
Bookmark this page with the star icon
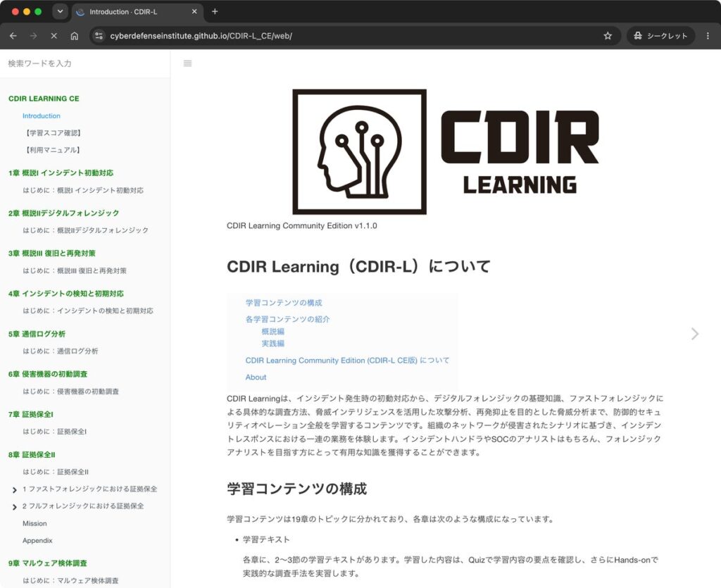point(608,36)
